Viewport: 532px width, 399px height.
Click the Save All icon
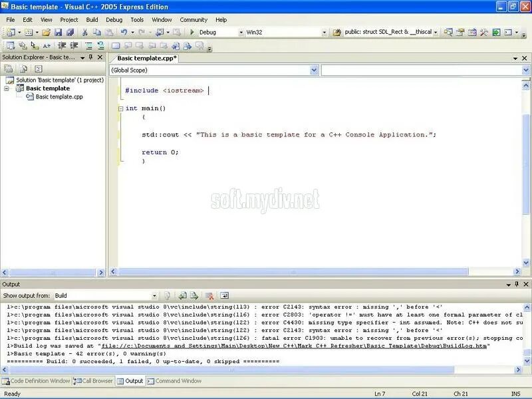(70, 32)
